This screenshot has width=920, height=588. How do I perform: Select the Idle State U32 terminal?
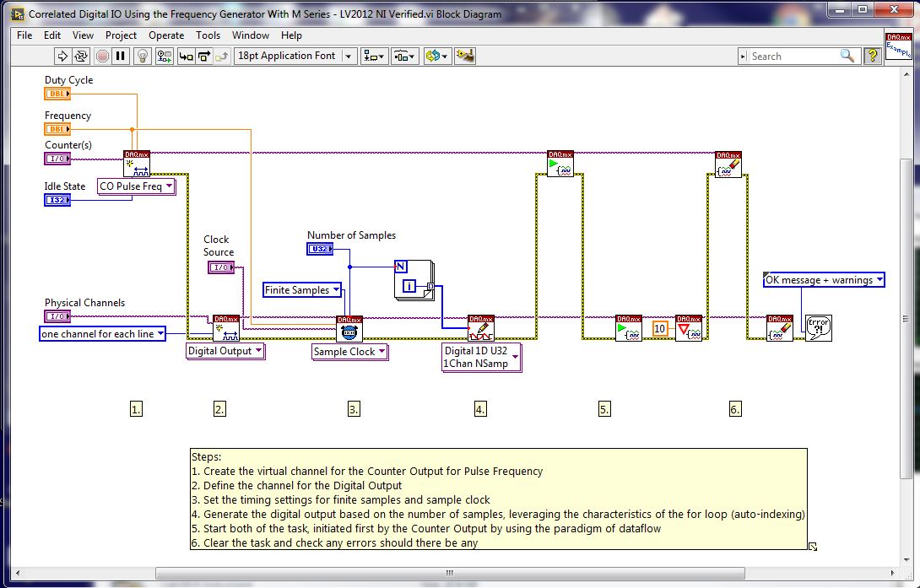point(57,200)
